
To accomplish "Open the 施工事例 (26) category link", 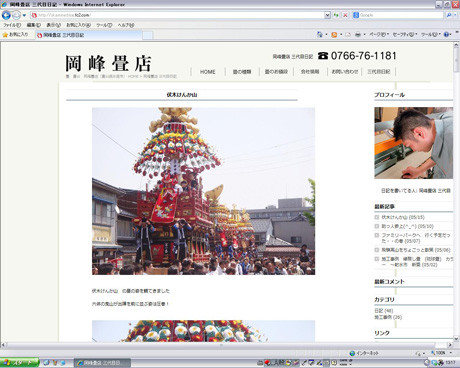I will [388, 317].
